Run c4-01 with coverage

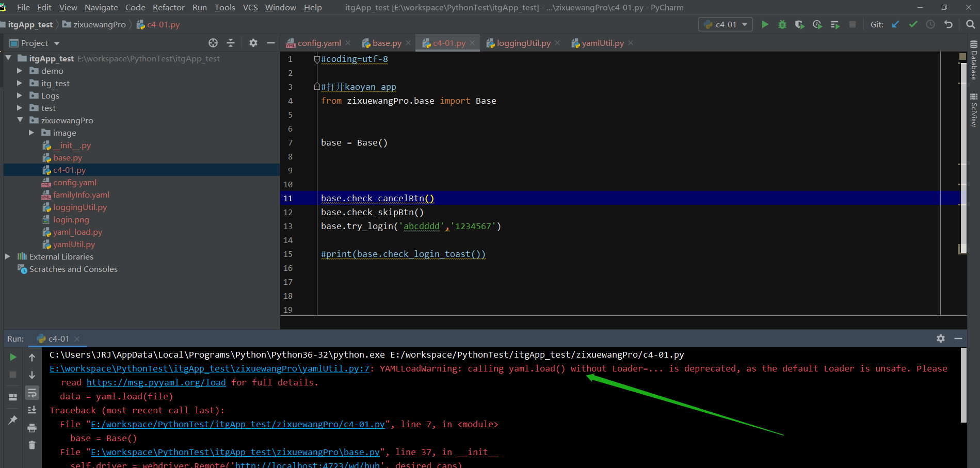(x=799, y=24)
